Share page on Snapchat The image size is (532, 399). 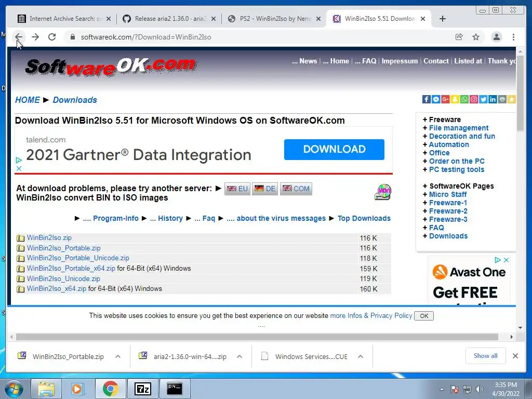pos(455,99)
